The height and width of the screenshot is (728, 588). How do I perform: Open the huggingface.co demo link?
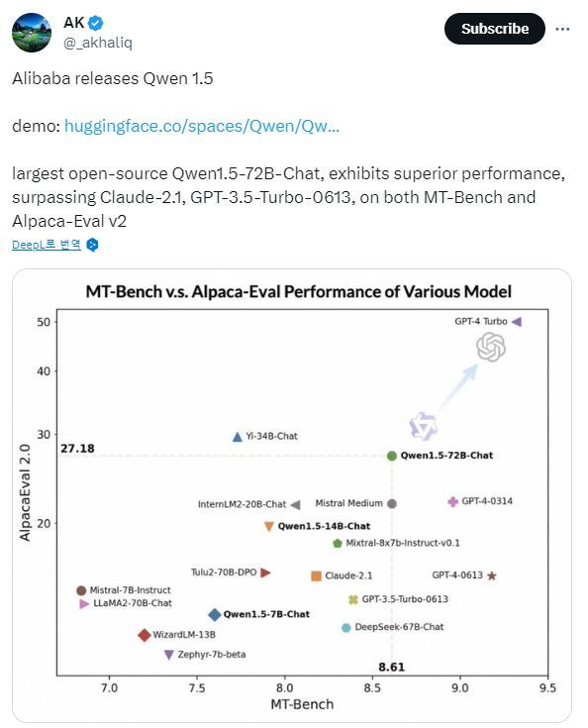pyautogui.click(x=201, y=126)
